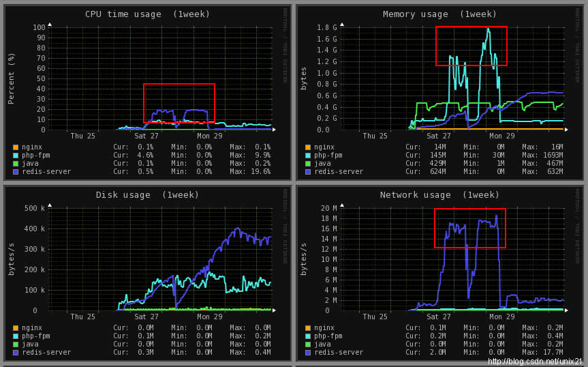Click the nginx orange swatch in Disk legend
This screenshot has height=367, width=588.
pyautogui.click(x=16, y=328)
